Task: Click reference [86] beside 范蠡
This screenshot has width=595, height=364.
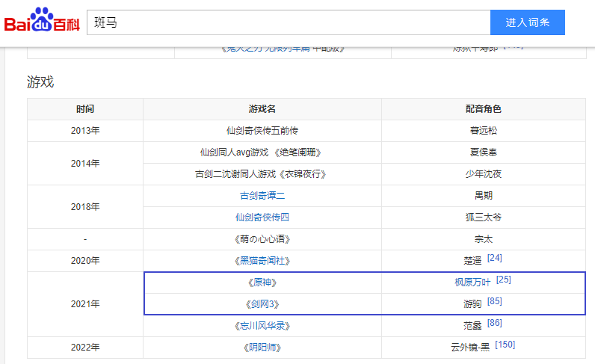Action: (494, 323)
